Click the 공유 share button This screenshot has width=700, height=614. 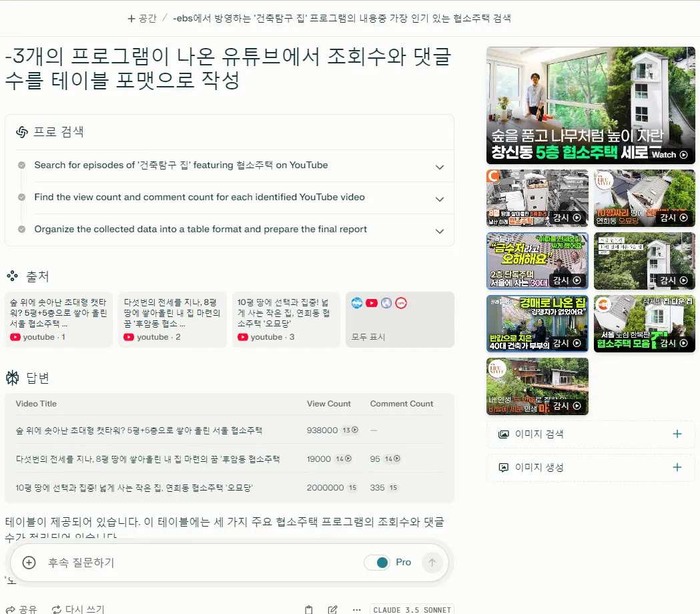click(19, 608)
